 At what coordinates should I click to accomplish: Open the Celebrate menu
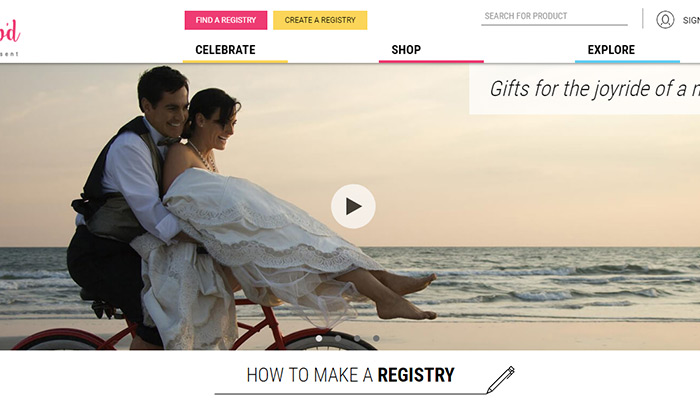point(225,50)
